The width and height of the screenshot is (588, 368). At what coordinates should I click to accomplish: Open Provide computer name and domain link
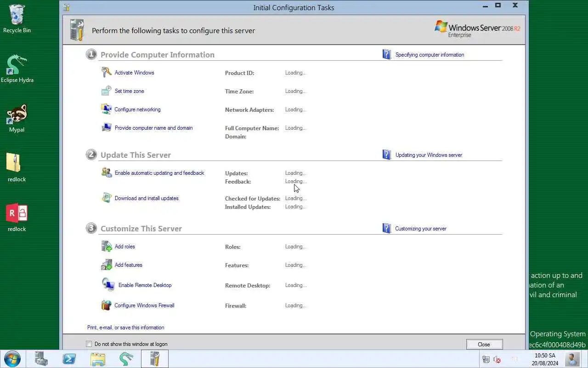(x=153, y=128)
